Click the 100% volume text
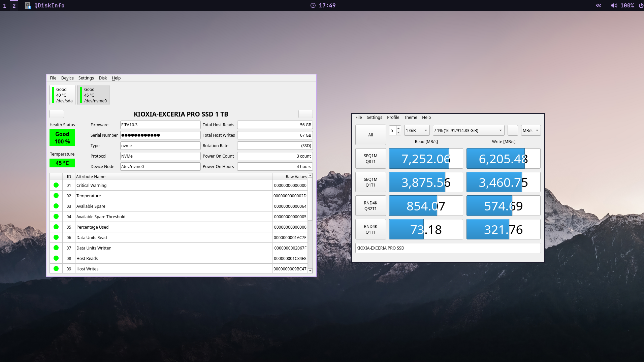644x362 pixels. 627,5
